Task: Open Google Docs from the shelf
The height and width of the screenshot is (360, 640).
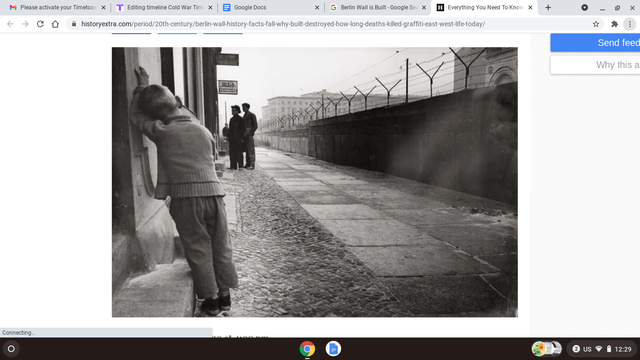Action: [x=333, y=349]
